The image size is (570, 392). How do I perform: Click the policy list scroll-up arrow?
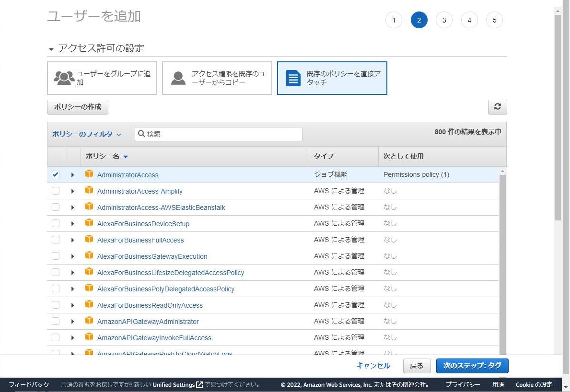point(502,171)
